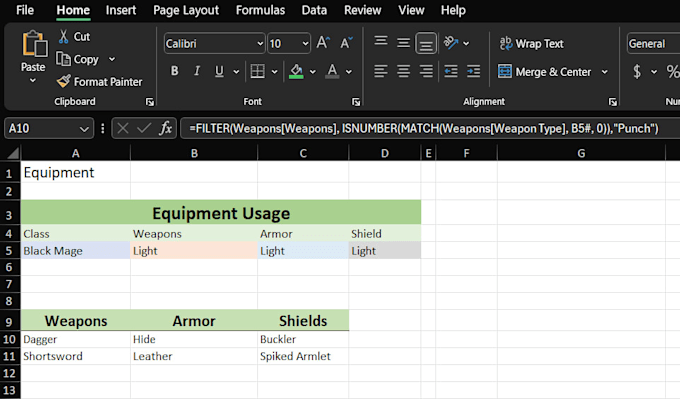
Task: Select the Spiked Armlet cell
Action: [x=303, y=356]
